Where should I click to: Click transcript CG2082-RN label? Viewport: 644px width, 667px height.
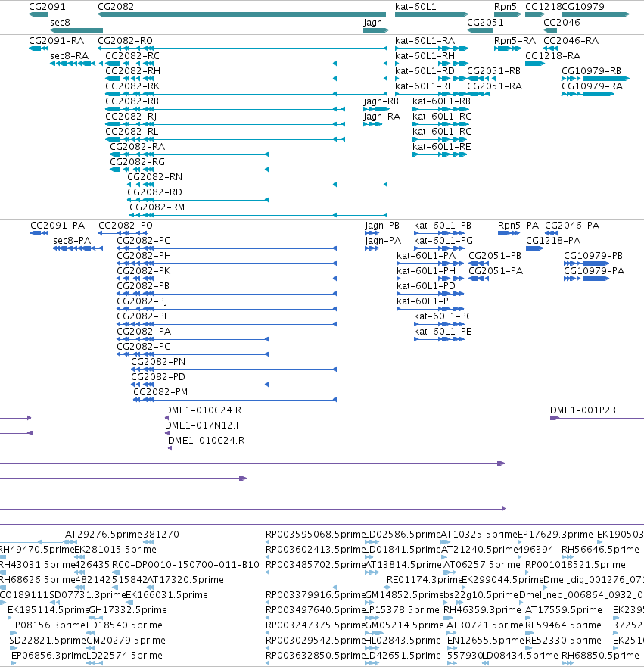pyautogui.click(x=154, y=177)
